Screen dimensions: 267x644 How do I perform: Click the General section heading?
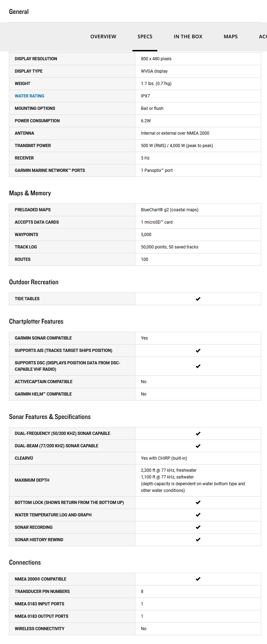(x=19, y=12)
